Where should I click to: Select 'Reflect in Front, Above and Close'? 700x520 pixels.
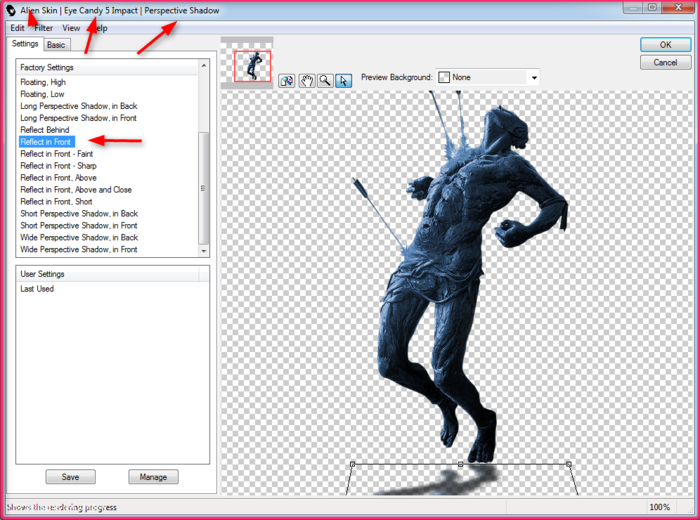(x=76, y=190)
